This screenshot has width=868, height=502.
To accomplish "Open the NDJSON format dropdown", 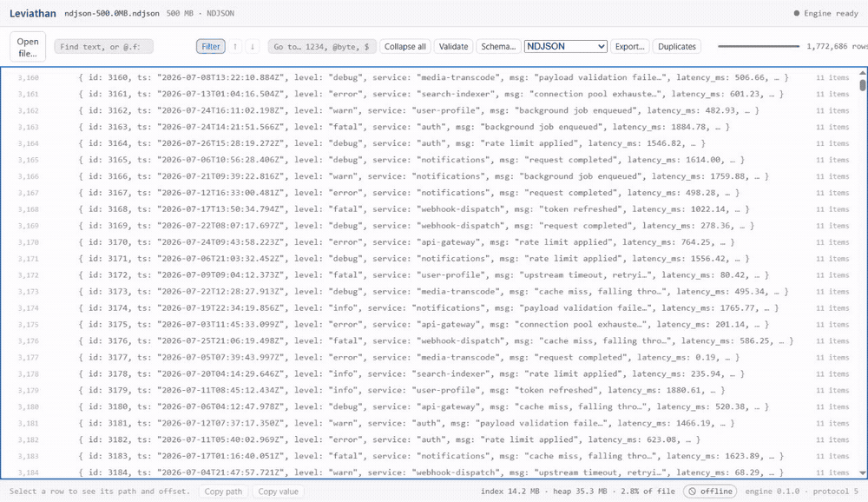I will click(566, 47).
